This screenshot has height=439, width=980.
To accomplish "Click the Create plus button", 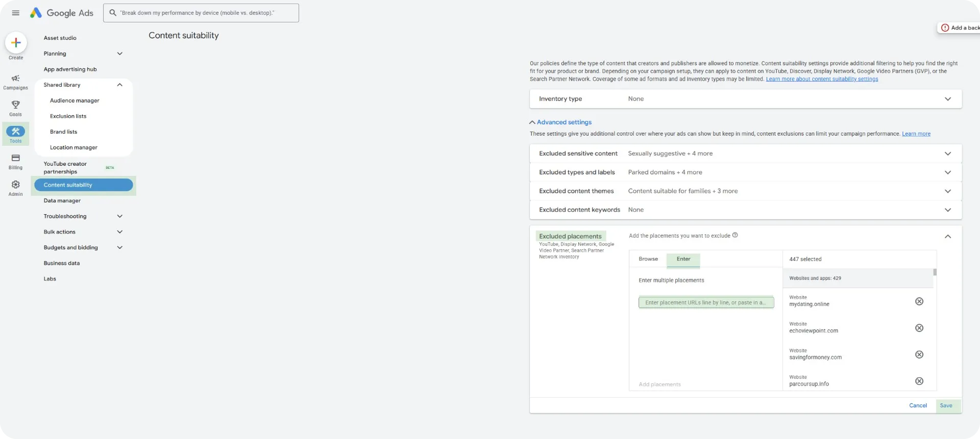I will (16, 43).
